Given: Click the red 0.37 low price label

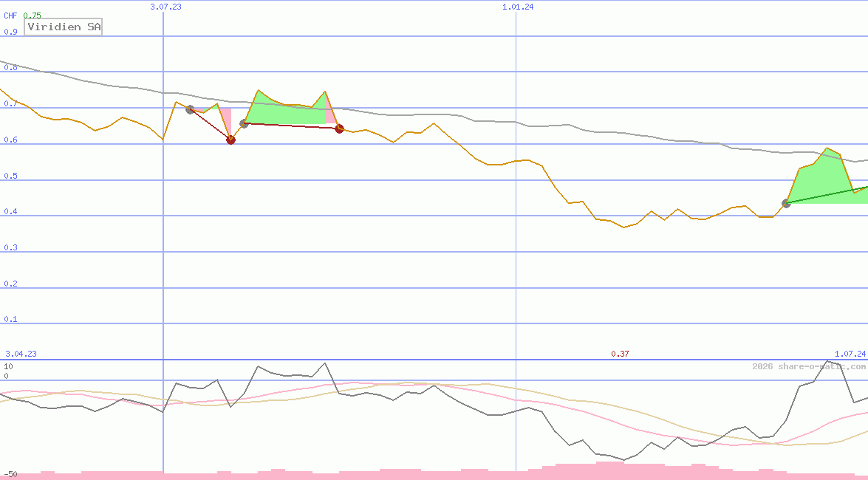Looking at the screenshot, I should click(x=620, y=354).
